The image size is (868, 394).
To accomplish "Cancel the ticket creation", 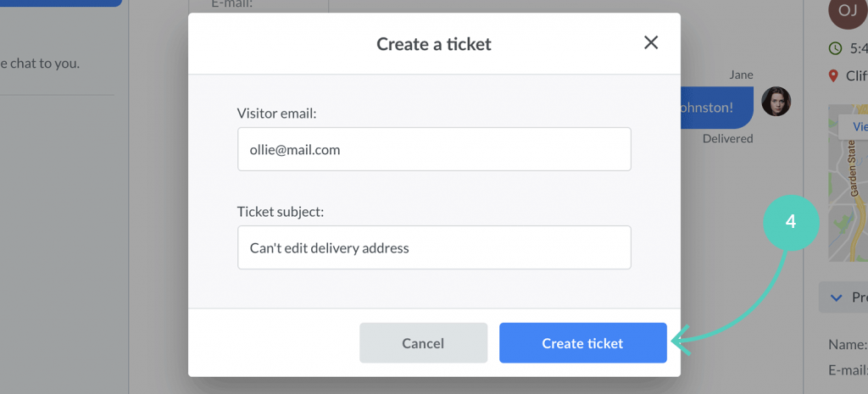I will [424, 343].
